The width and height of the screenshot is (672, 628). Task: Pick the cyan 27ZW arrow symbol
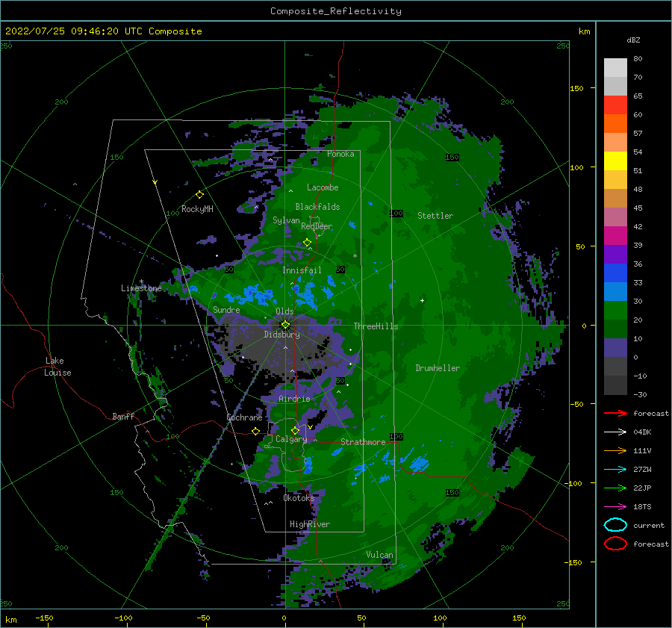coord(615,470)
